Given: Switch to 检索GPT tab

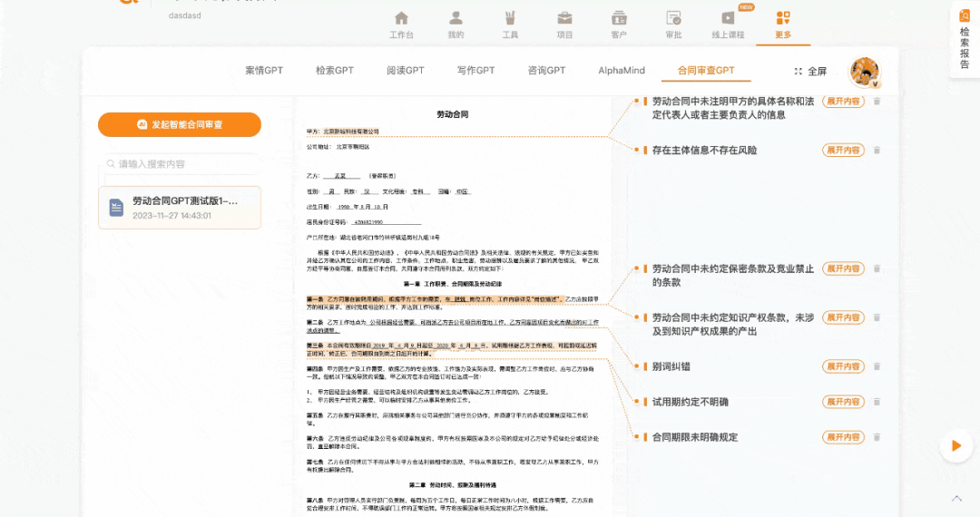Looking at the screenshot, I should coord(334,71).
